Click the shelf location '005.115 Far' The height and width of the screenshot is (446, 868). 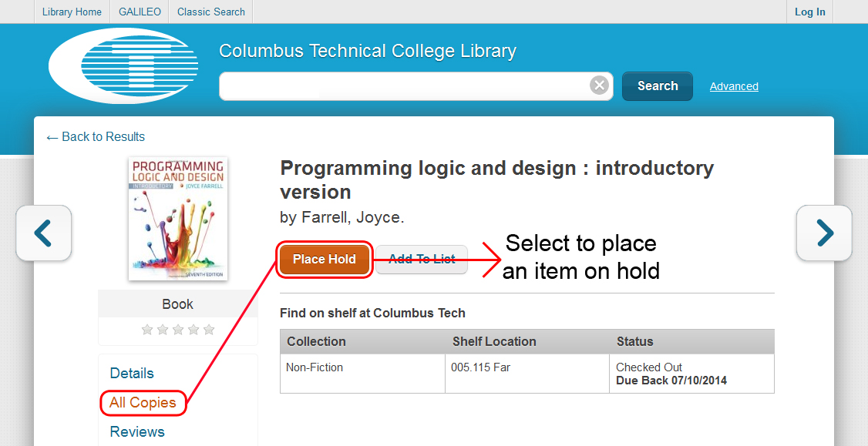tap(480, 367)
